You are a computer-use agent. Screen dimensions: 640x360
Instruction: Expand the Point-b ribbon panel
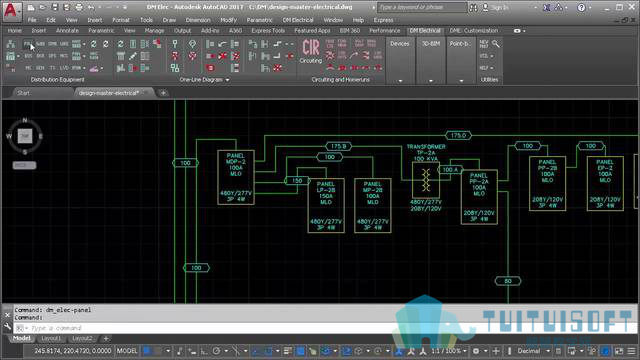pos(461,80)
